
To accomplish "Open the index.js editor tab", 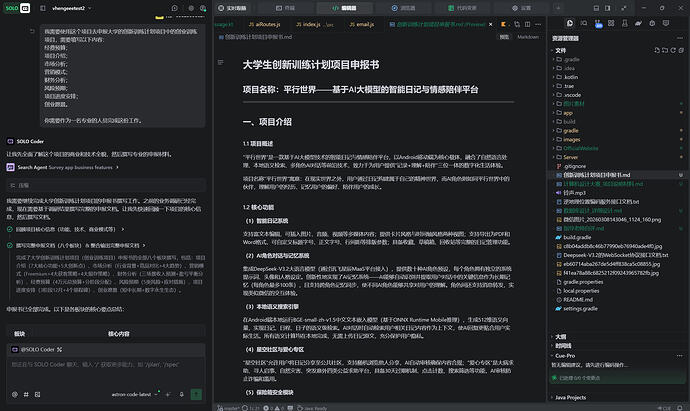I will click(x=314, y=24).
